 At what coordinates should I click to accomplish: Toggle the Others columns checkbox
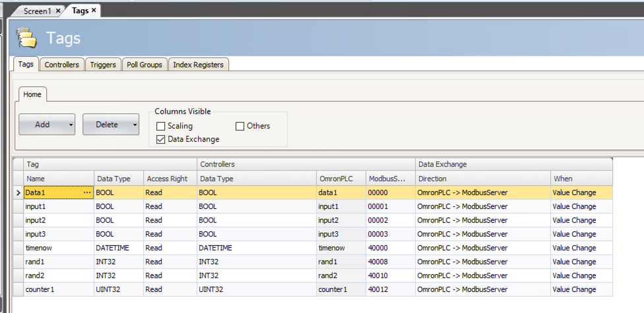tap(240, 126)
